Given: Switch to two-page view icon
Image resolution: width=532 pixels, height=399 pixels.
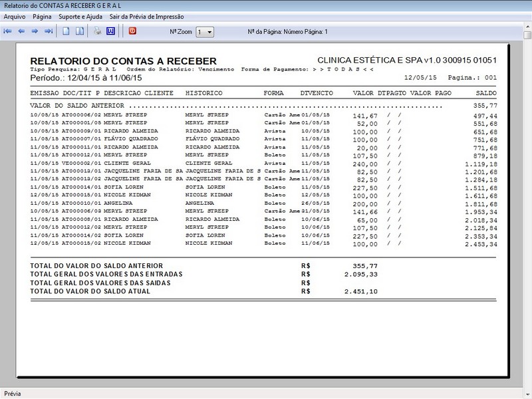Looking at the screenshot, I should point(79,31).
